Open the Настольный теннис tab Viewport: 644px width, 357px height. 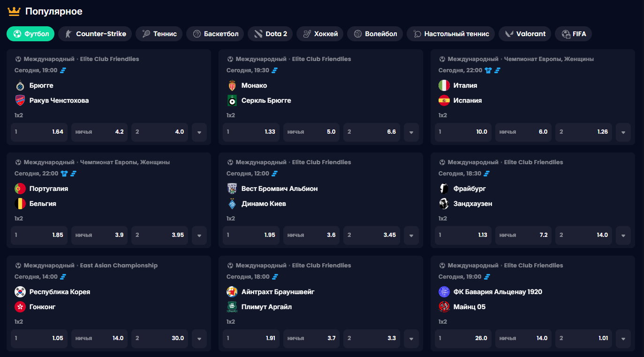450,34
